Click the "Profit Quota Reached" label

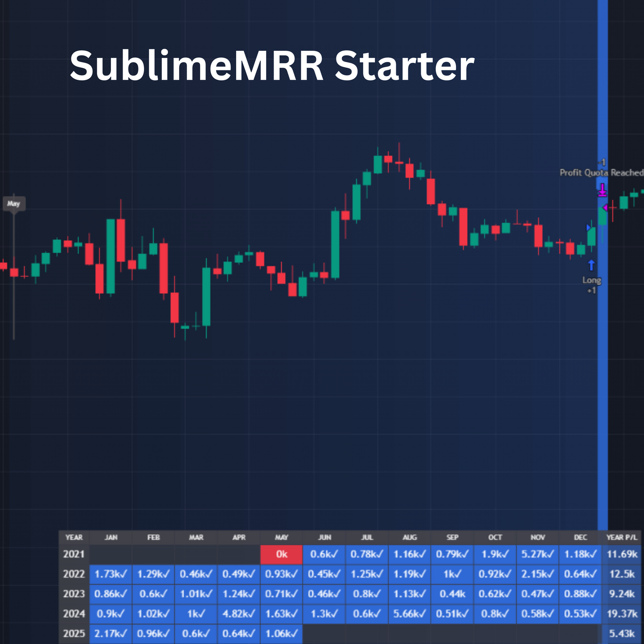(x=601, y=173)
